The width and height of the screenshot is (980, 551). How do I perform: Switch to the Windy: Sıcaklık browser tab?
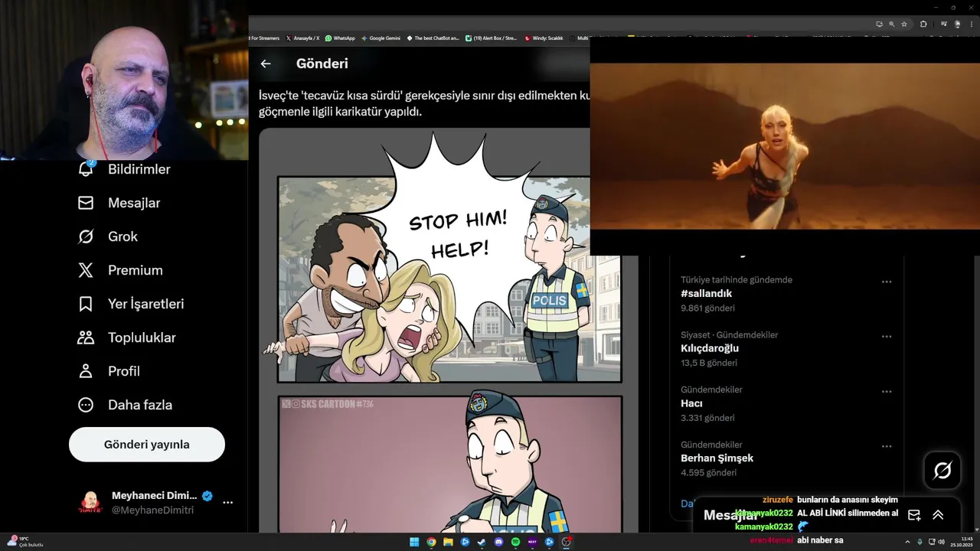click(543, 37)
